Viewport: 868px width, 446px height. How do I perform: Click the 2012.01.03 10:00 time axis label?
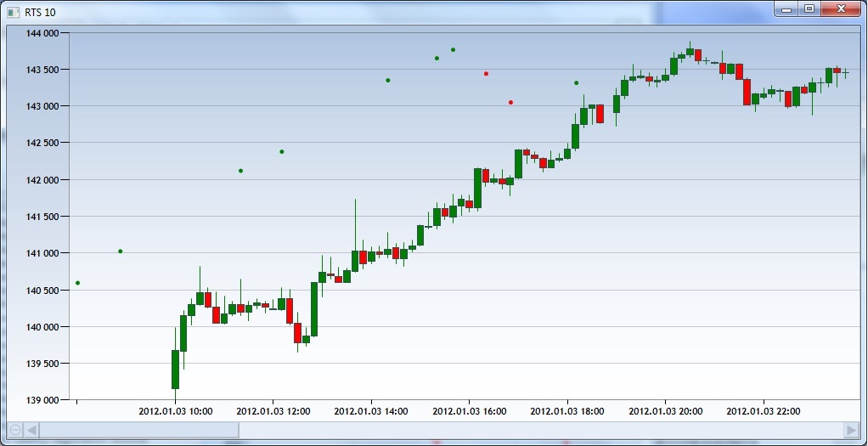(x=175, y=411)
